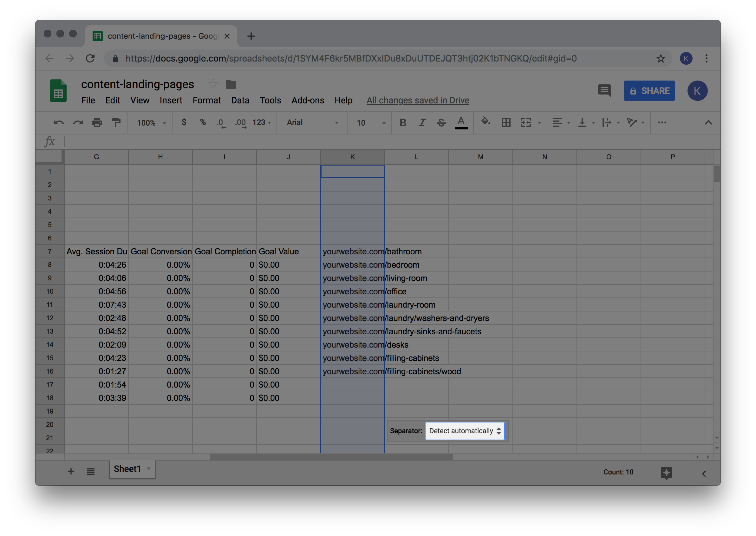The width and height of the screenshot is (756, 536).
Task: Open the Format menu
Action: 206,100
